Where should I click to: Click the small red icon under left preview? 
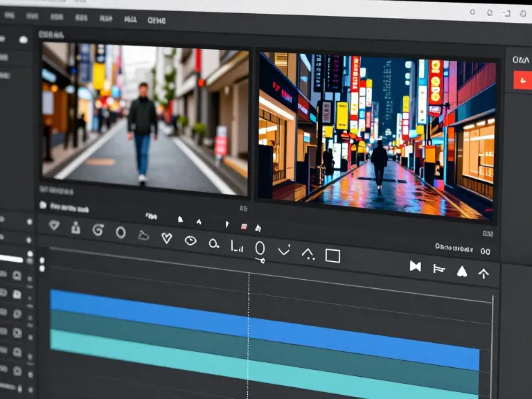(x=244, y=227)
